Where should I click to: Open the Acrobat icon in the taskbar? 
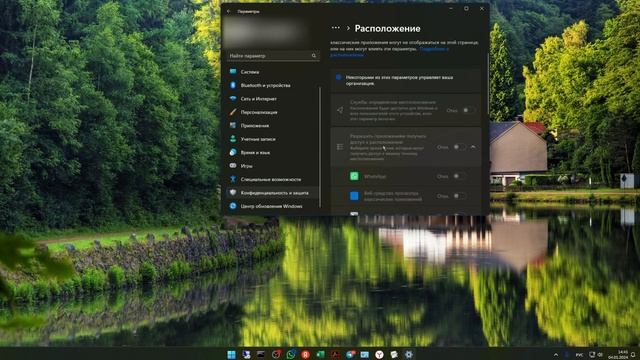click(x=335, y=354)
